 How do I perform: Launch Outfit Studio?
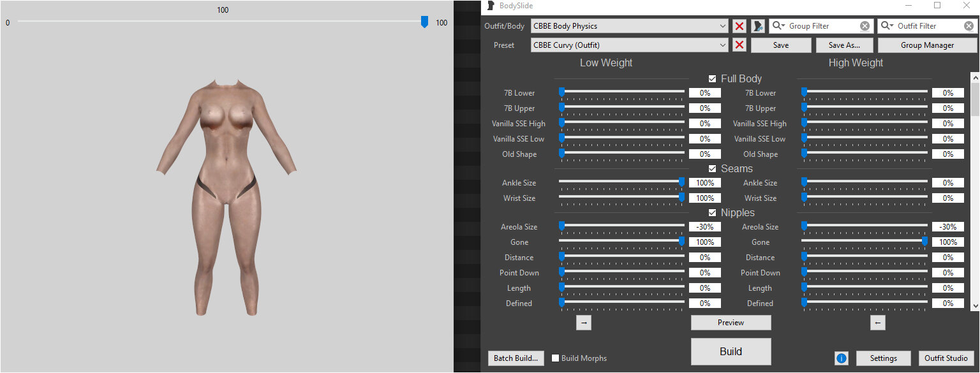pos(947,358)
